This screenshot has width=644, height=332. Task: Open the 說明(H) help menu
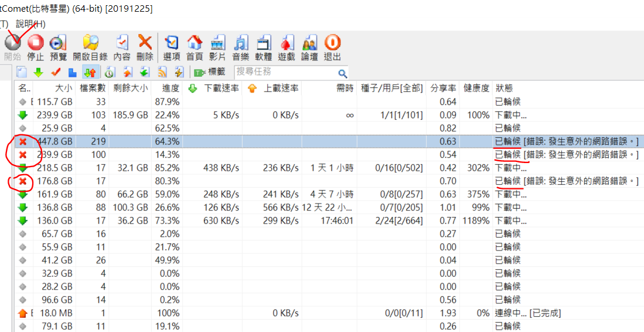tap(30, 24)
